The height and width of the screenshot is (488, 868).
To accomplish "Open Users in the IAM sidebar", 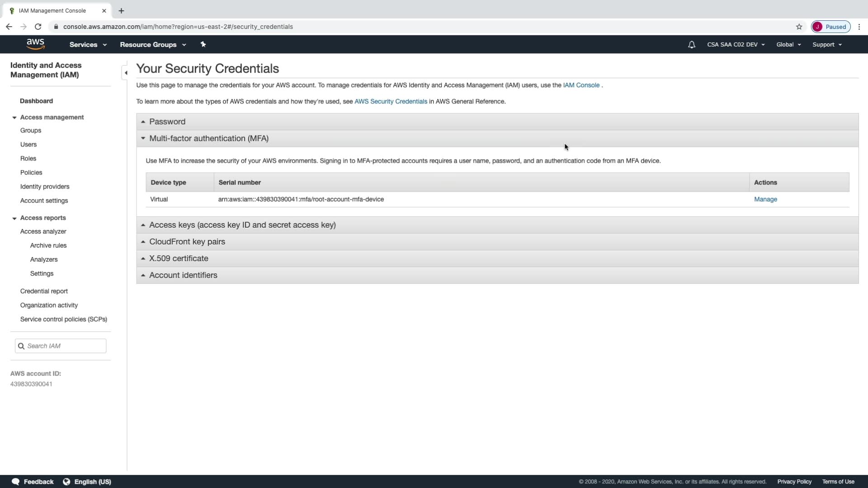I will (28, 145).
